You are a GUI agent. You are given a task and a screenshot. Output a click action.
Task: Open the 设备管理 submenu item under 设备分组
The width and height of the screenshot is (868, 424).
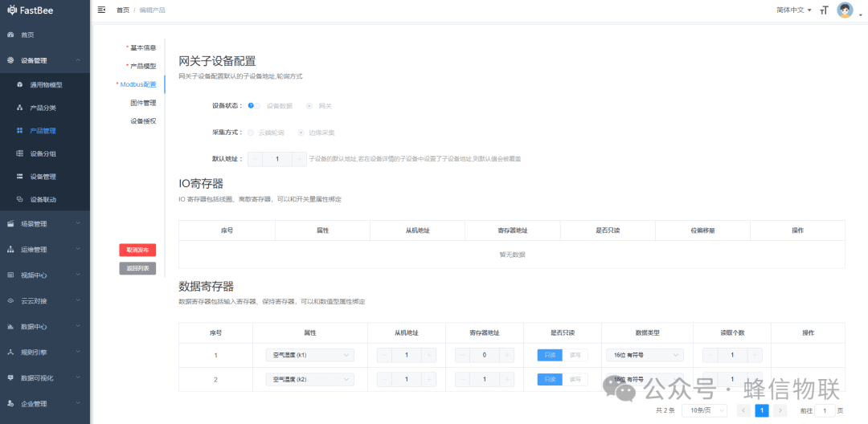click(x=45, y=177)
